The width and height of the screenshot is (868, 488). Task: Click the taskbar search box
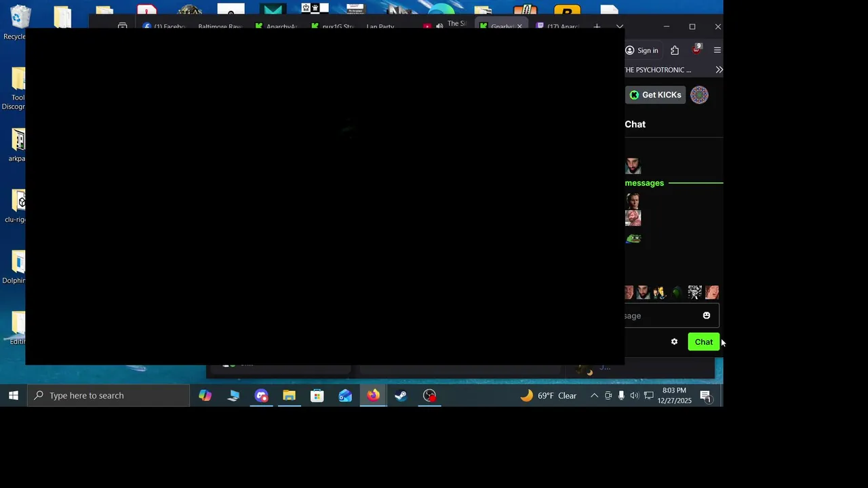click(x=108, y=395)
